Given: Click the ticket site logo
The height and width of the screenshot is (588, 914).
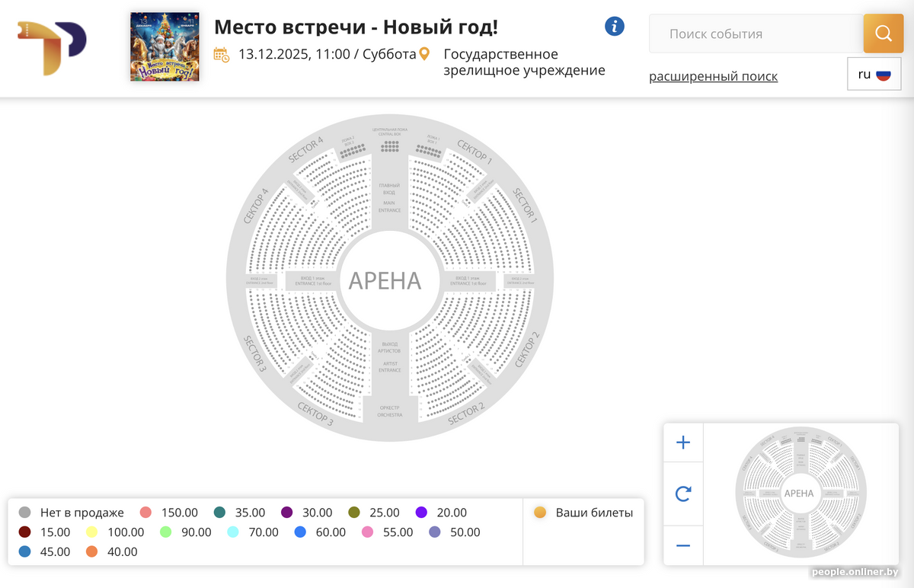Looking at the screenshot, I should pos(52,48).
